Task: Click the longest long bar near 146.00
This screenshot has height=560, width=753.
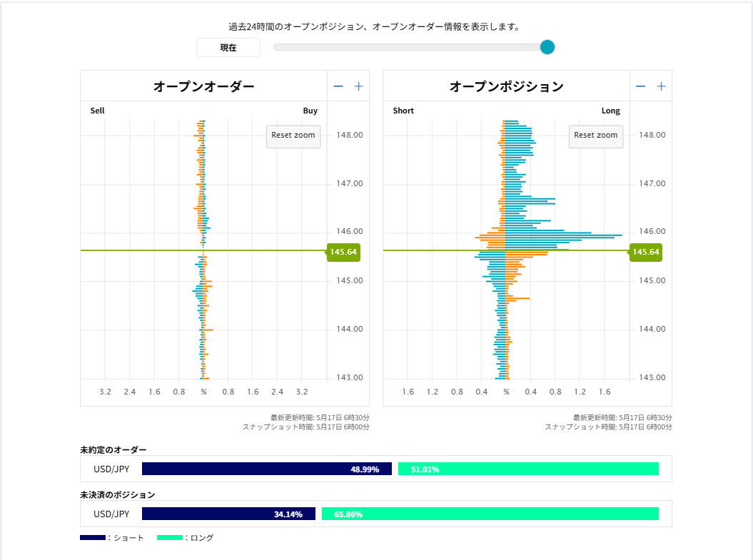Action: 564,235
